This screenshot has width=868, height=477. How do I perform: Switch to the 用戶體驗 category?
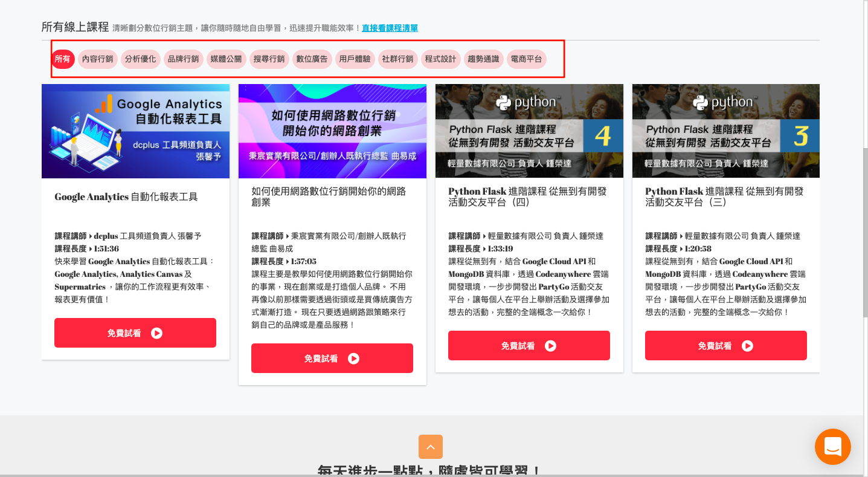coord(355,59)
